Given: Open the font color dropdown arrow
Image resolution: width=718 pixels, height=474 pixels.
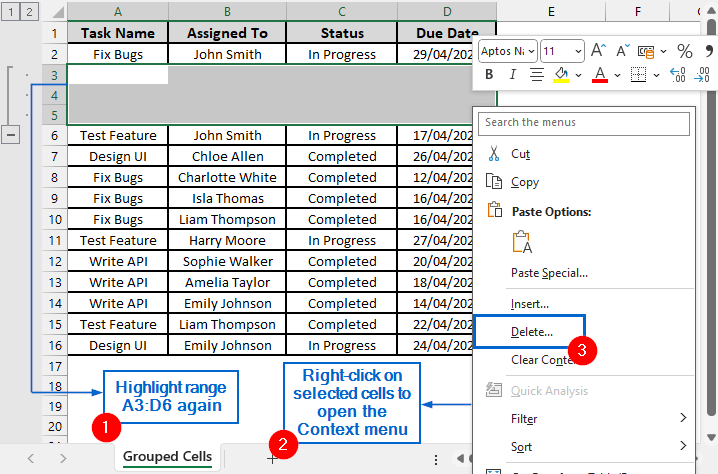Looking at the screenshot, I should pyautogui.click(x=617, y=76).
